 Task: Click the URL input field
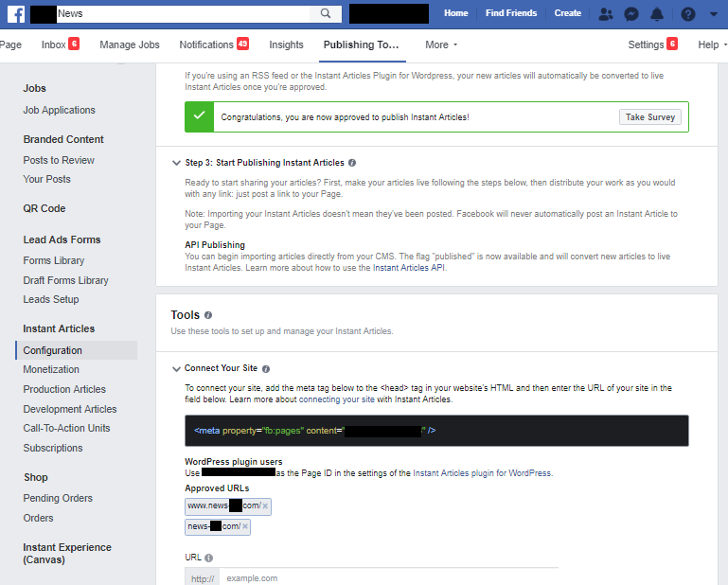[x=388, y=577]
